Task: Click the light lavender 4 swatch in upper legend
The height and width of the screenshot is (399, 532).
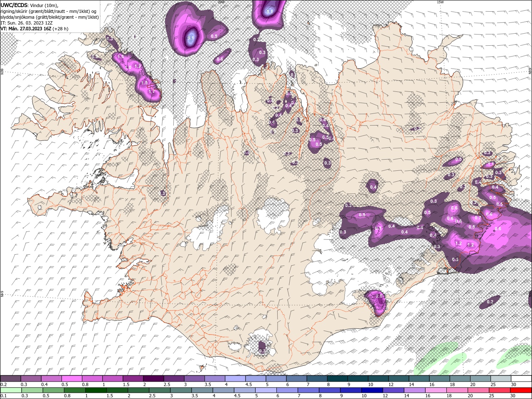Action: click(x=235, y=379)
